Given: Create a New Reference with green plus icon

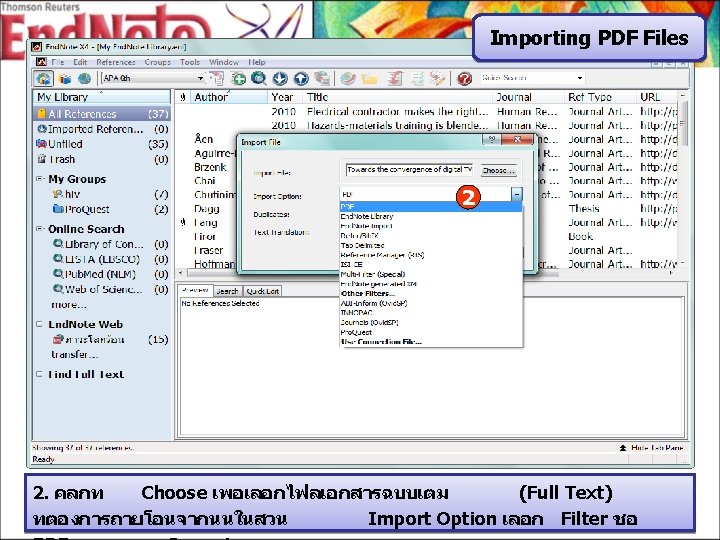Looking at the screenshot, I should tap(238, 79).
